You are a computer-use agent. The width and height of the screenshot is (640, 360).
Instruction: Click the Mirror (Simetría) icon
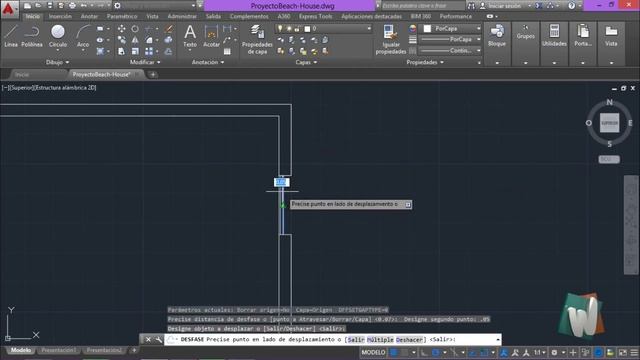coord(135,40)
